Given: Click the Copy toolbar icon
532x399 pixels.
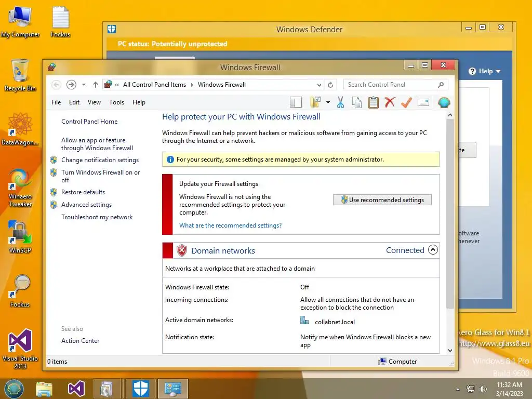Looking at the screenshot, I should pyautogui.click(x=356, y=102).
